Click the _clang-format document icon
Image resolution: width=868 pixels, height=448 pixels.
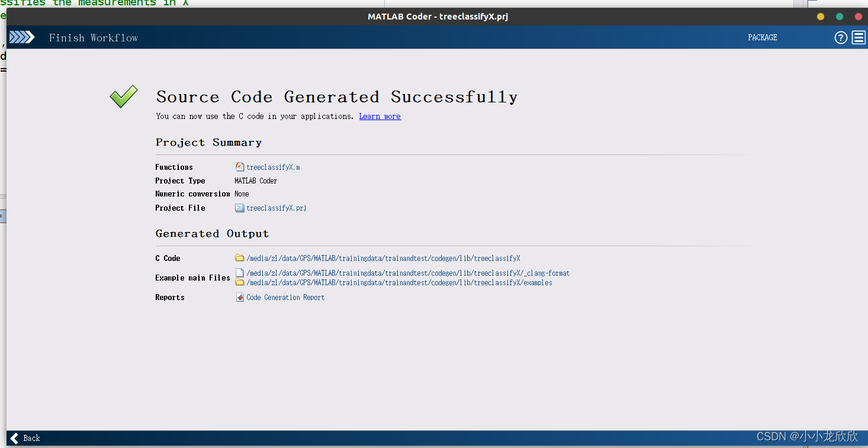coord(240,273)
